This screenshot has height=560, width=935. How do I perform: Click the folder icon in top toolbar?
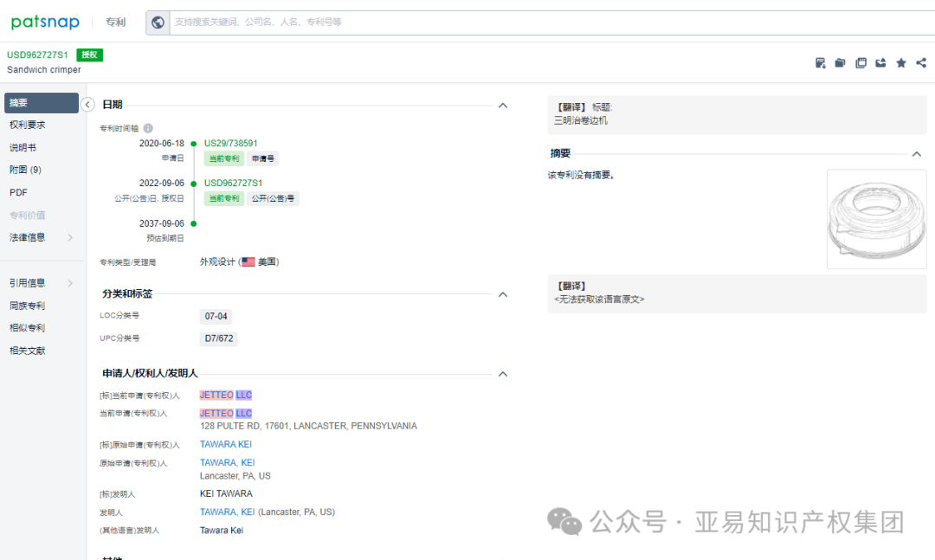pos(840,62)
